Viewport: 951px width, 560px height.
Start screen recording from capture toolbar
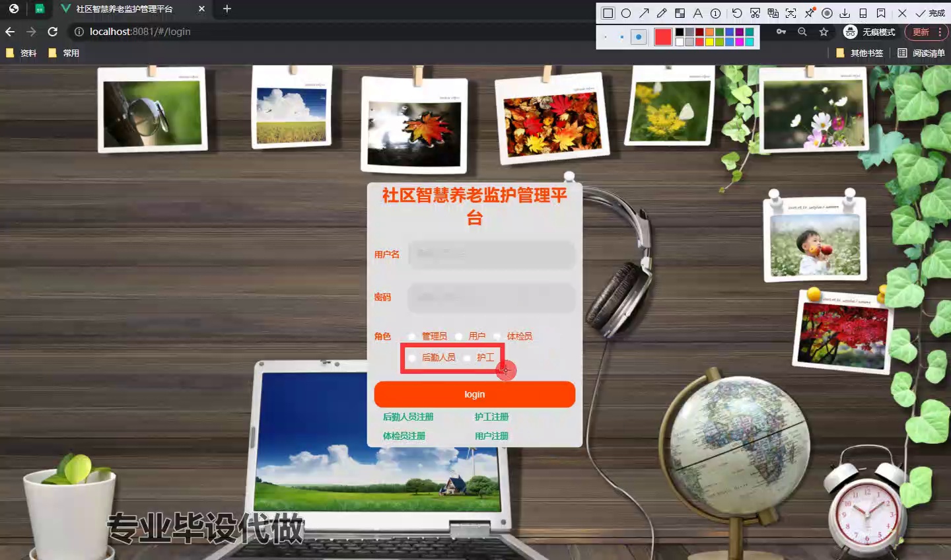[x=827, y=13]
